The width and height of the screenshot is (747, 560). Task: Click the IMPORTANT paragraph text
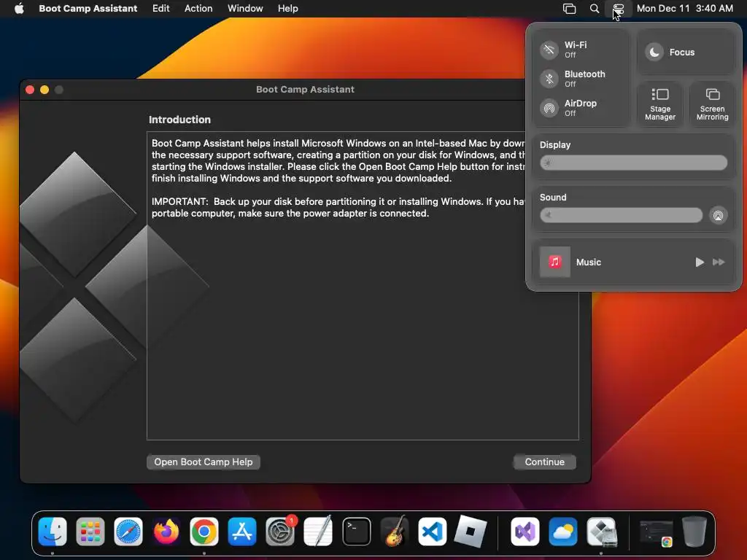[338, 207]
